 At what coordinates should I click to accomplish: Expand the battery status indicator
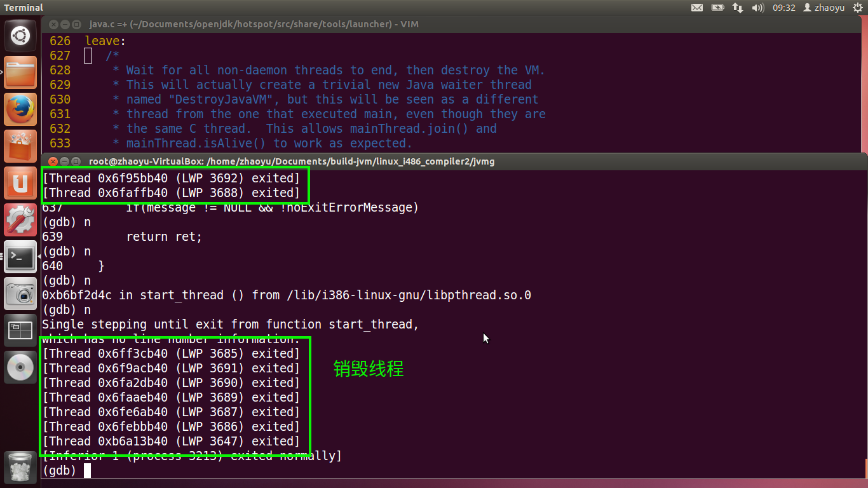click(x=717, y=8)
